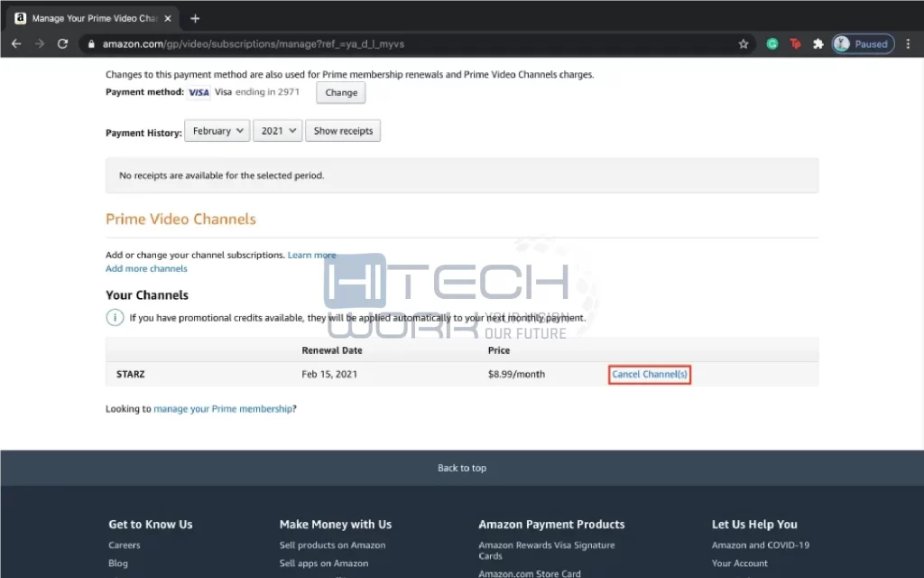Click Add more channels link

(x=147, y=268)
